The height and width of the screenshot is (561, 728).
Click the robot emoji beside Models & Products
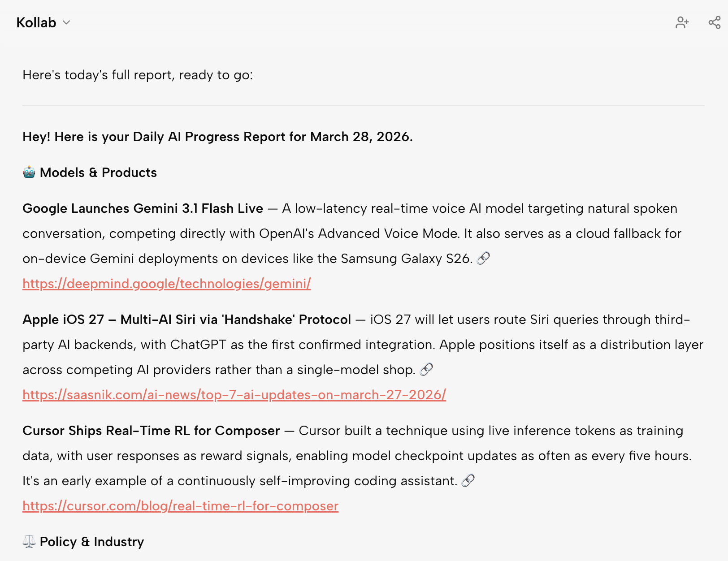pyautogui.click(x=29, y=173)
